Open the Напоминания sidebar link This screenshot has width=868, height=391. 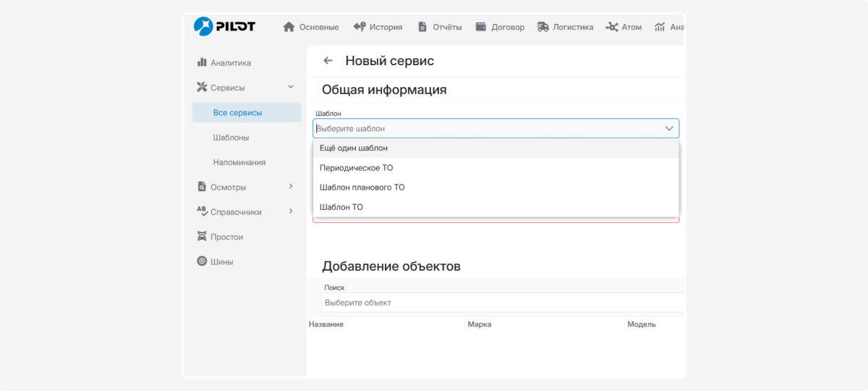pos(239,162)
